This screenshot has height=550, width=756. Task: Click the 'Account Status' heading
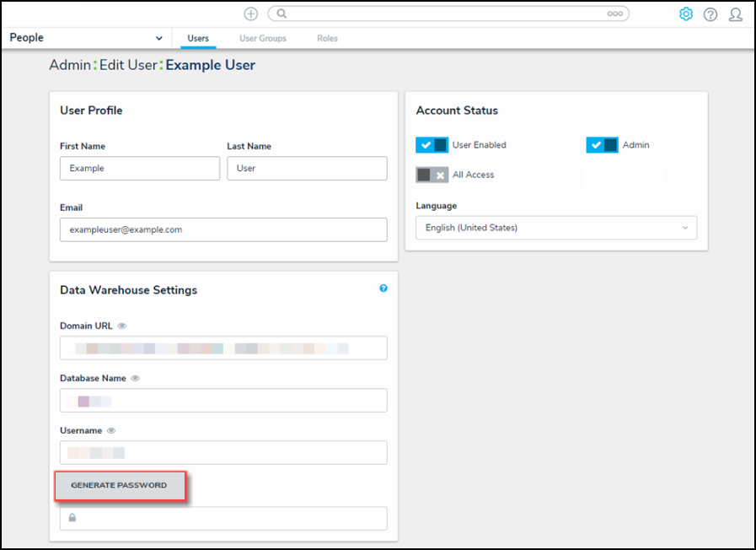457,111
